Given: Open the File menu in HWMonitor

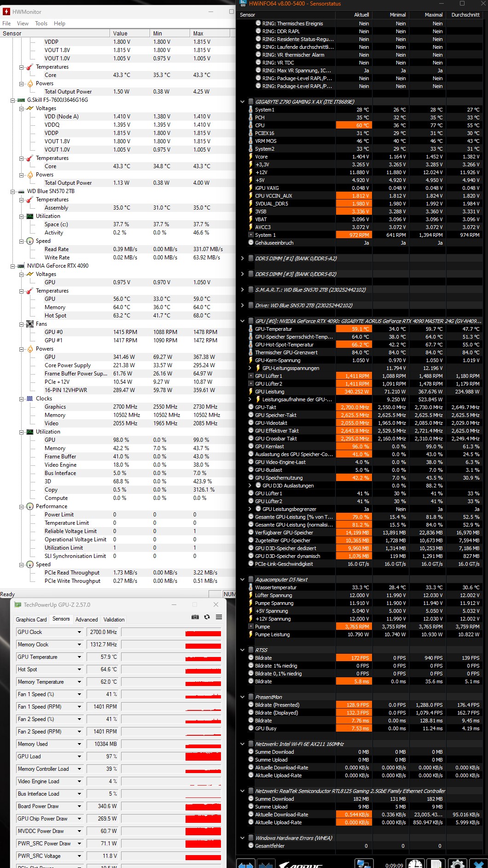Looking at the screenshot, I should (6, 23).
